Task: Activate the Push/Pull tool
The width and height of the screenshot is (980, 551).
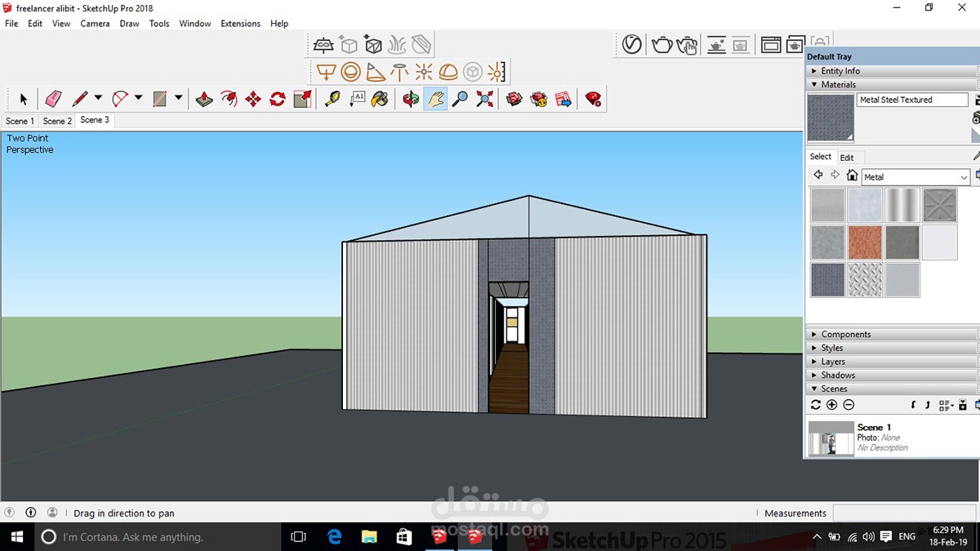Action: 204,99
